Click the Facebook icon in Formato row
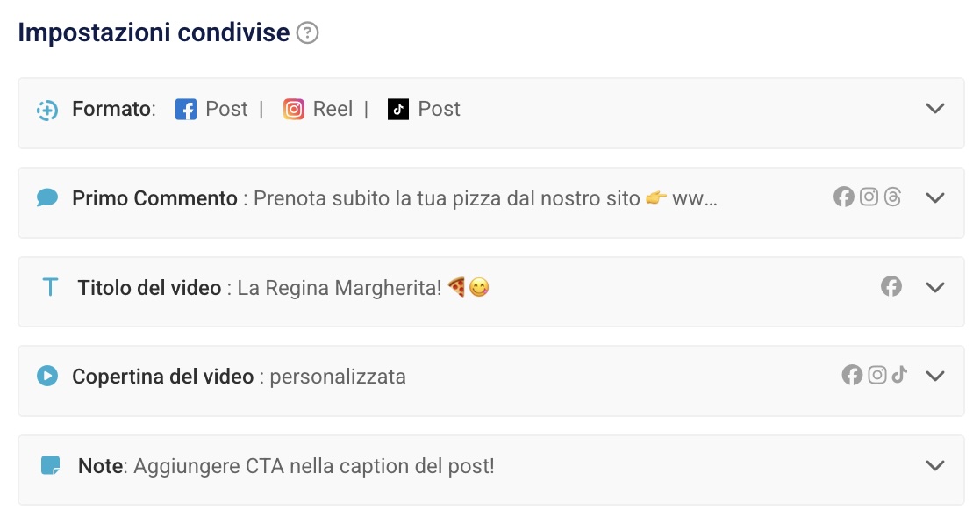Viewport: 980px width, 517px height. point(186,110)
